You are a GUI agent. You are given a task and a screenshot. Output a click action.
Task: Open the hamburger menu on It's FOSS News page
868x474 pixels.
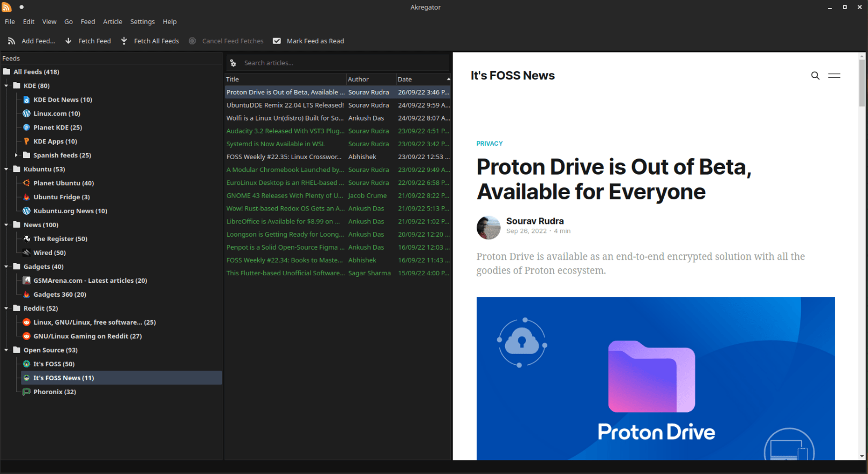834,76
